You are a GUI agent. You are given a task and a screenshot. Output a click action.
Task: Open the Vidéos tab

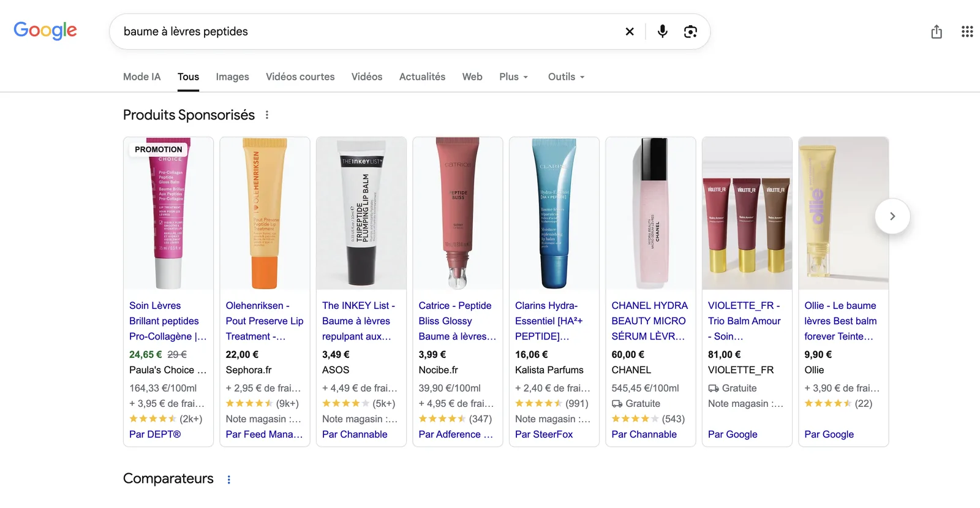367,77
